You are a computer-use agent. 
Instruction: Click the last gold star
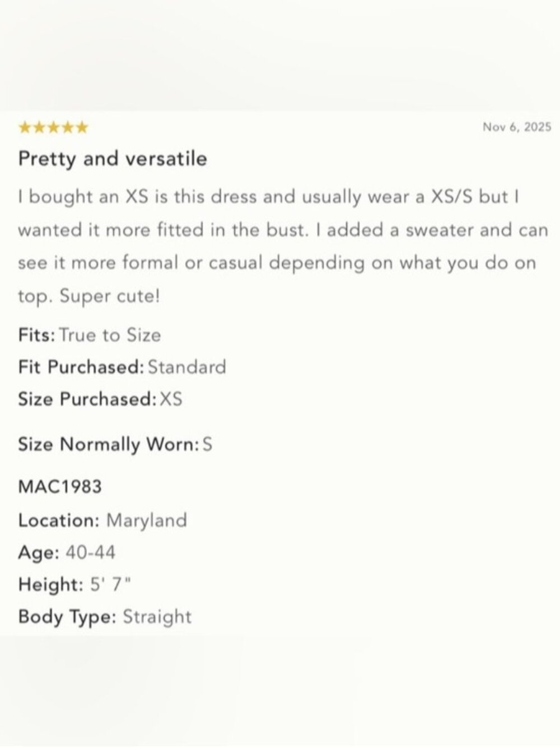[81, 128]
